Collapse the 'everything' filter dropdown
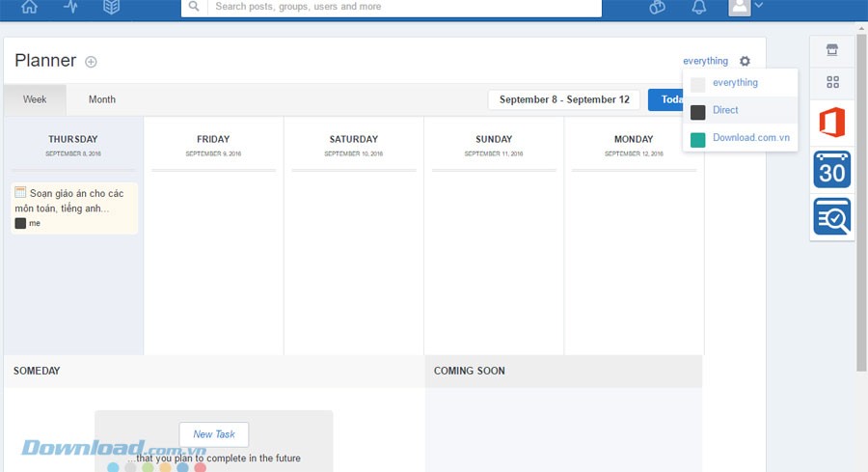 (x=705, y=61)
